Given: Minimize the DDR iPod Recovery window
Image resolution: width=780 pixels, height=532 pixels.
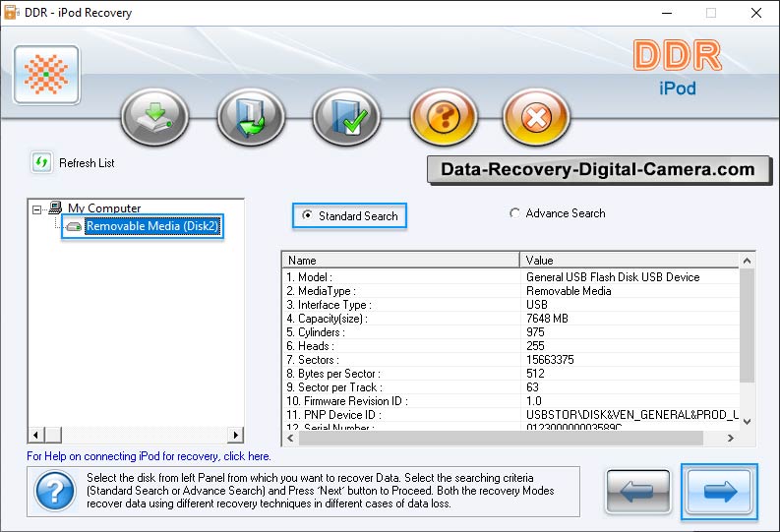Looking at the screenshot, I should click(667, 13).
